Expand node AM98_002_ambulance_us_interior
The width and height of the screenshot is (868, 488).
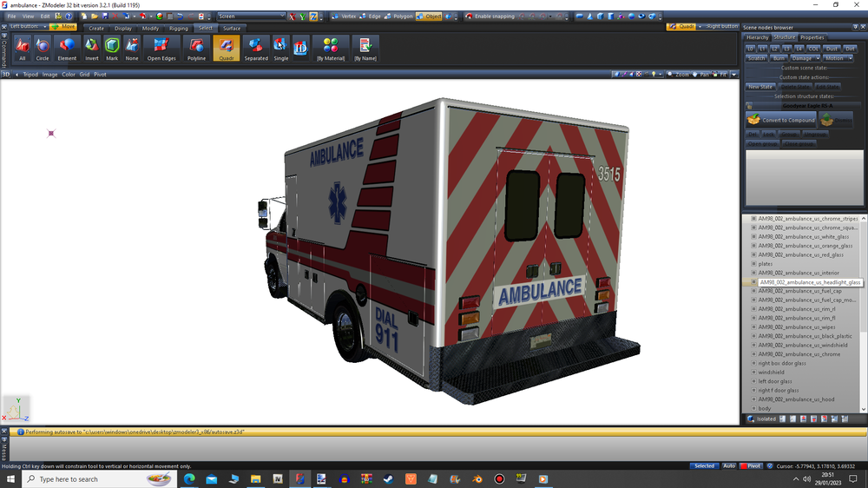click(x=753, y=273)
